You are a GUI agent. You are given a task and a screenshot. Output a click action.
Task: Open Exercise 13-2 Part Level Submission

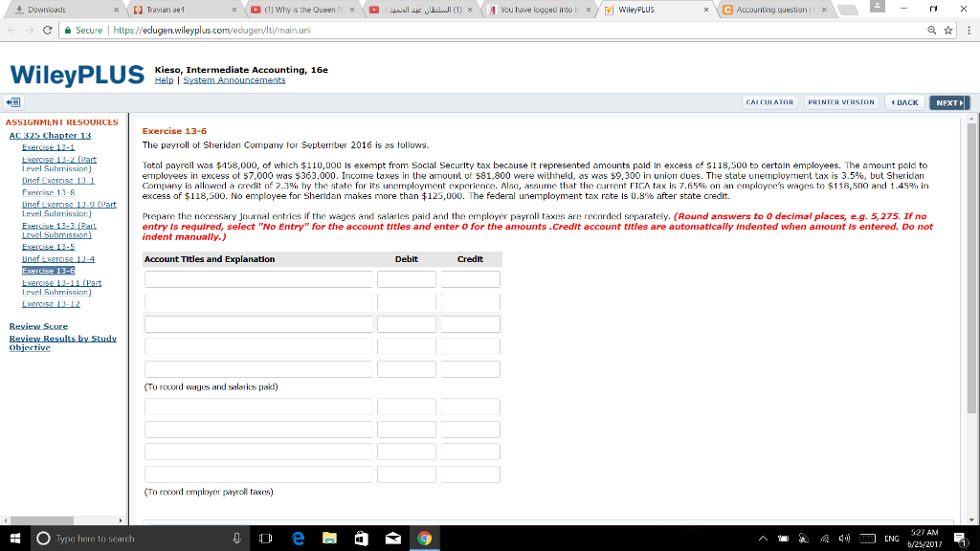pos(58,164)
